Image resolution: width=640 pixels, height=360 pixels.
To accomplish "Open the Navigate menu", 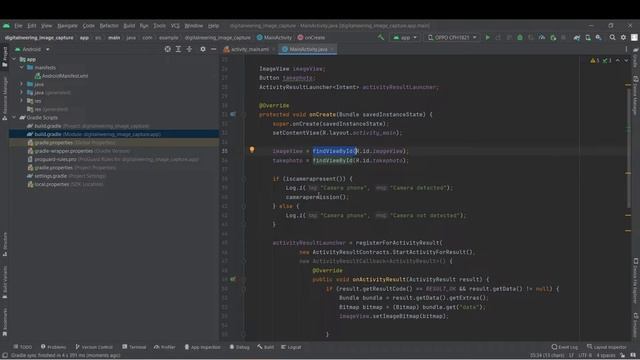I will [x=67, y=26].
